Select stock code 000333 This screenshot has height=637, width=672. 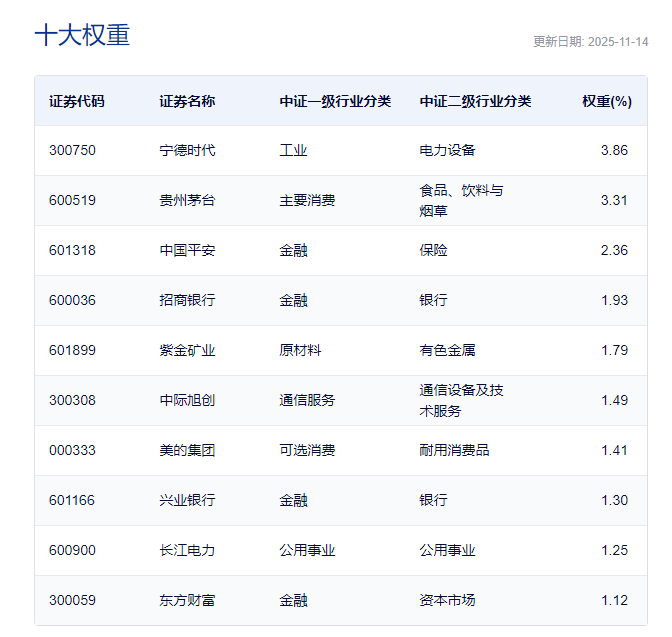point(72,451)
